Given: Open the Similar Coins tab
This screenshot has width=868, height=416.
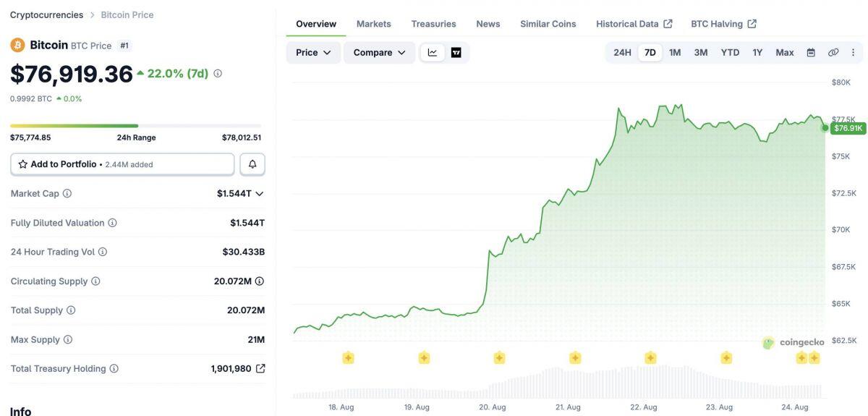Looking at the screenshot, I should click(548, 24).
